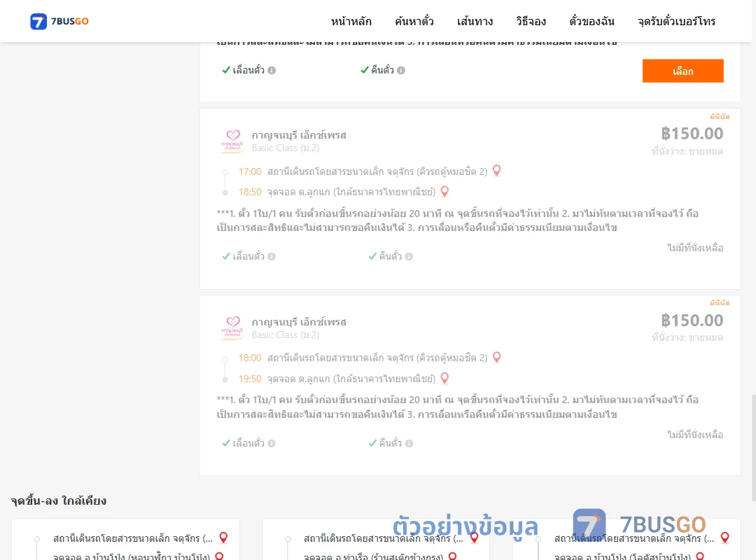This screenshot has width=756, height=560.
Task: Click ที่นั่งว่าง: ขายหมด on the 18:00 trip
Action: pyautogui.click(x=687, y=337)
